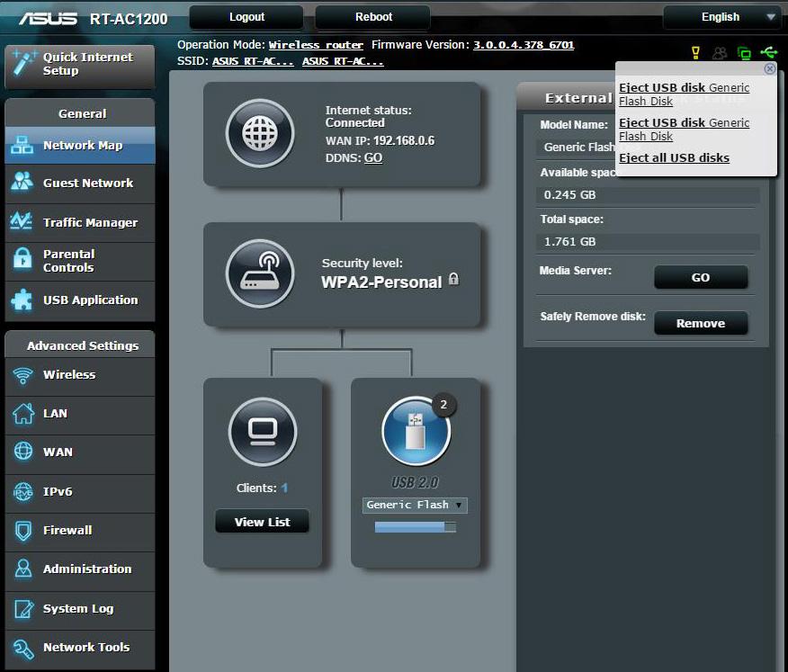Click the USB 2.0 flash drive icon

click(416, 431)
